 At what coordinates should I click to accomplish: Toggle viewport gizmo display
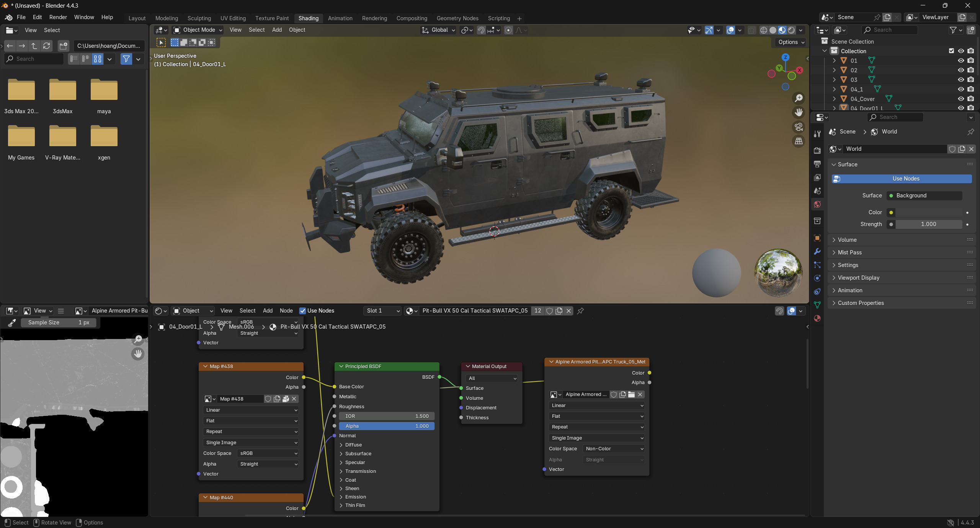point(709,30)
